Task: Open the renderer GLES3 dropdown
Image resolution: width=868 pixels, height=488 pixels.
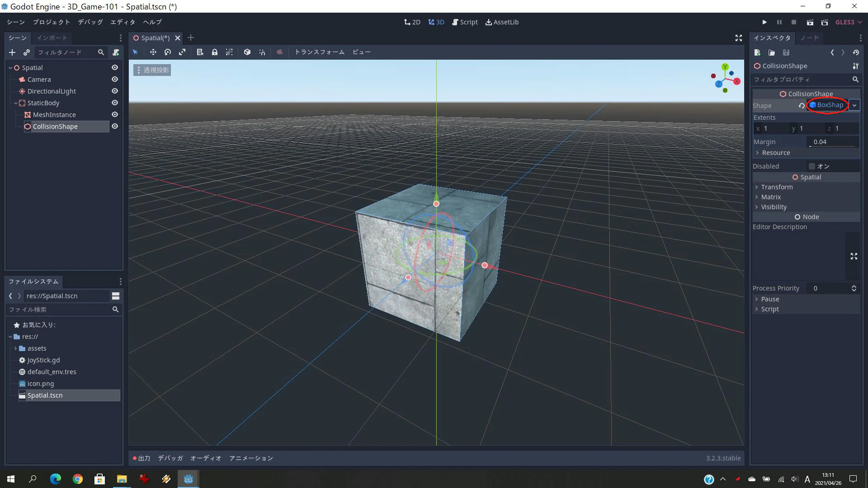Action: pos(849,22)
